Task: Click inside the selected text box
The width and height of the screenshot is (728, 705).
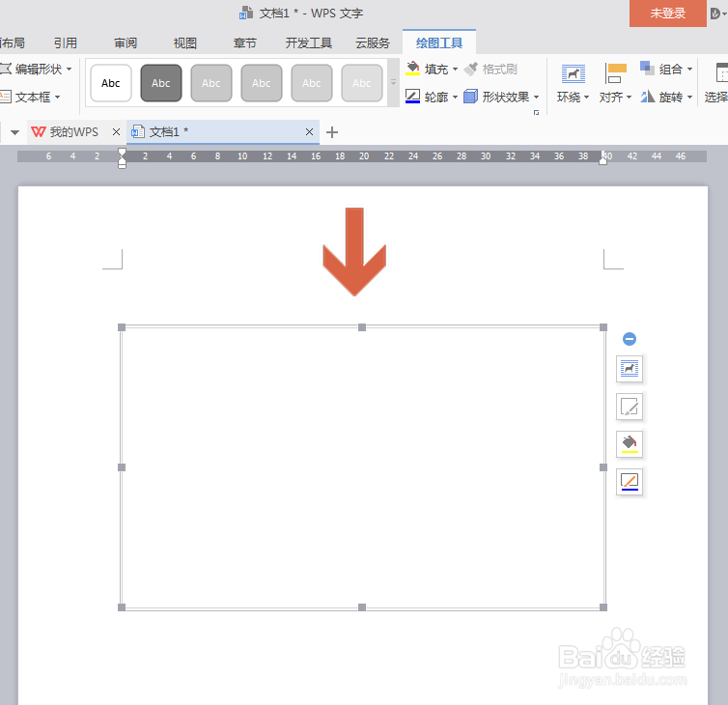Action: (363, 467)
